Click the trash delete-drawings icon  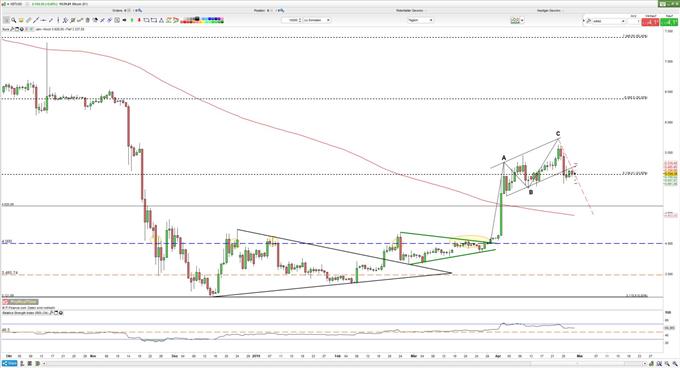pyautogui.click(x=87, y=20)
